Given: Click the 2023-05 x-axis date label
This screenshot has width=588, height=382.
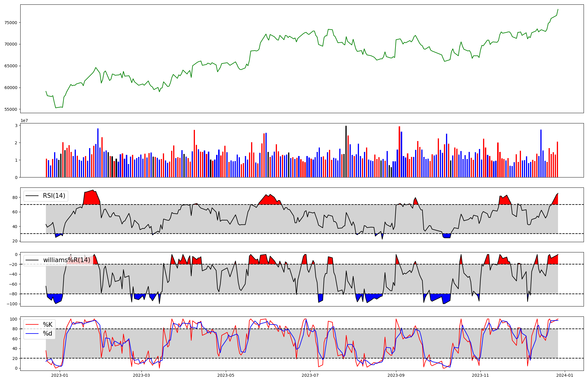Looking at the screenshot, I should pos(226,375).
